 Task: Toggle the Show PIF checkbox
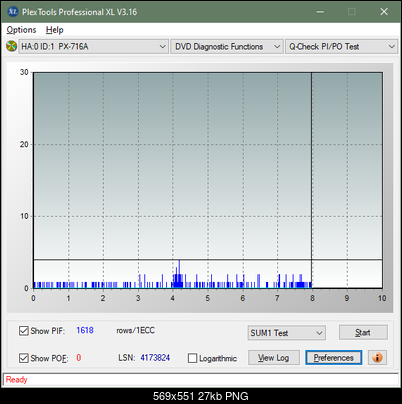pos(24,331)
